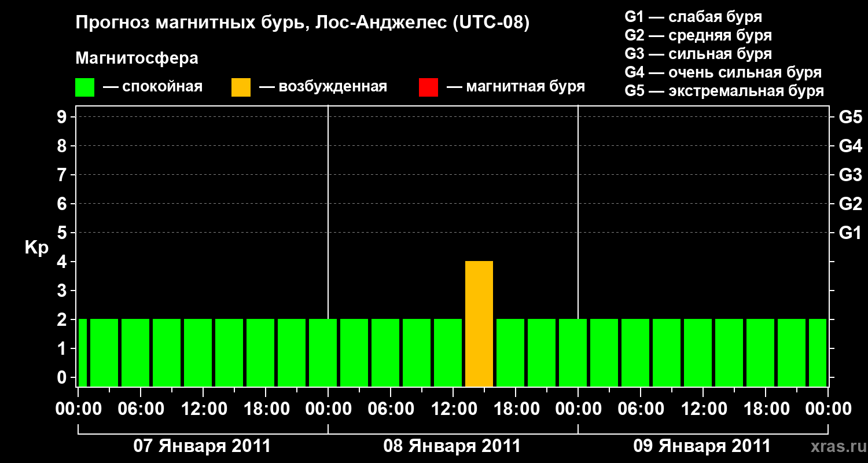Click the red 'магнитная буря' legend swatch
Viewport: 868px width, 463px height.
click(428, 87)
